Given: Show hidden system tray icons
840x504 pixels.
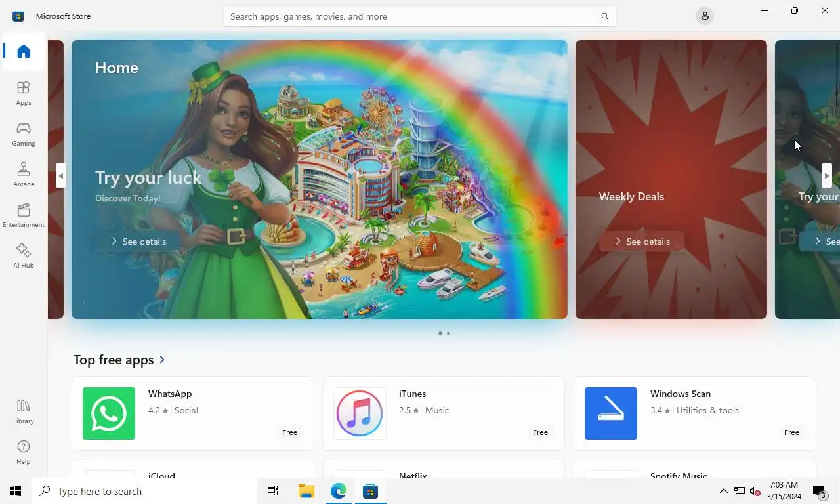Looking at the screenshot, I should click(x=723, y=491).
